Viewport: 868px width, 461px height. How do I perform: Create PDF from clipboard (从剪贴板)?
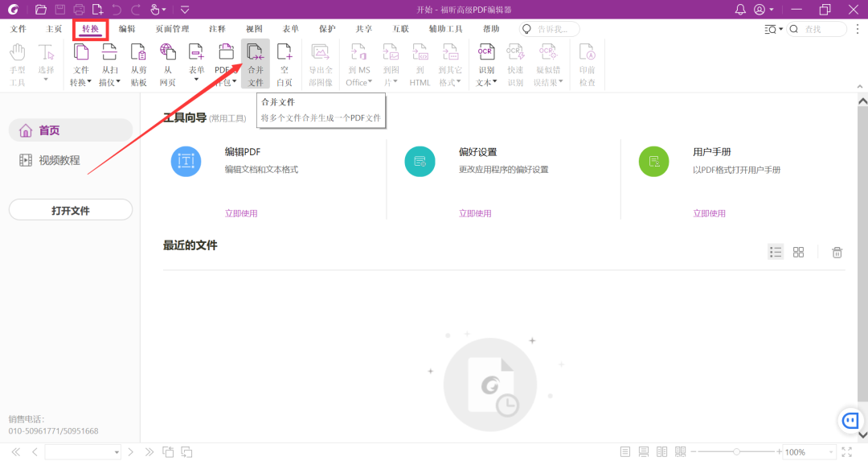pyautogui.click(x=138, y=65)
